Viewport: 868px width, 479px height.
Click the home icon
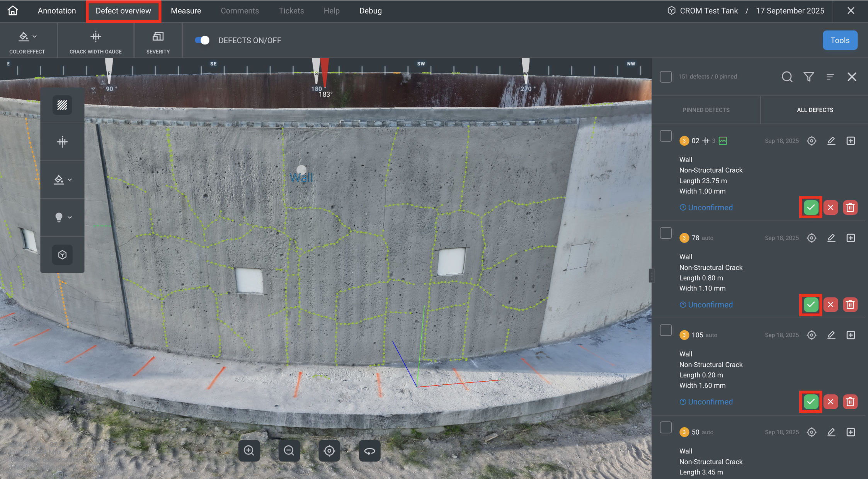click(13, 10)
